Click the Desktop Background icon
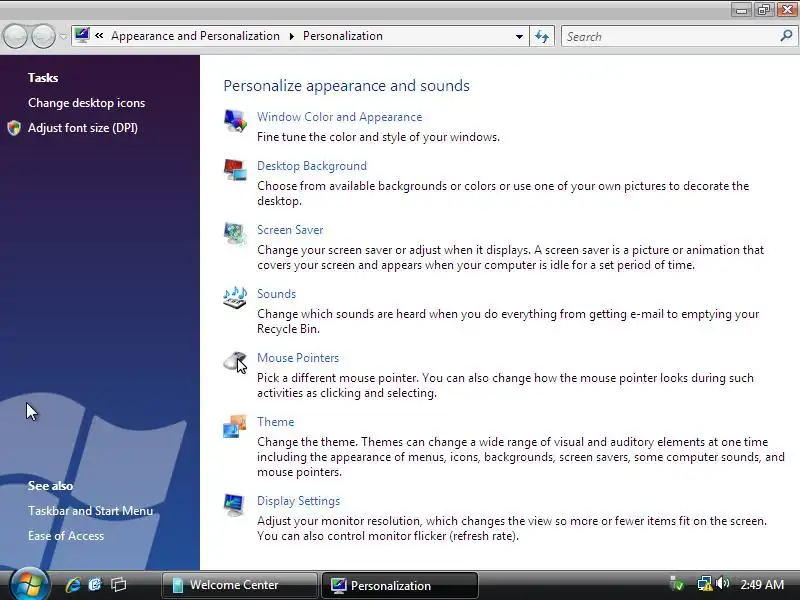Screen dimensions: 800x600 (235, 170)
